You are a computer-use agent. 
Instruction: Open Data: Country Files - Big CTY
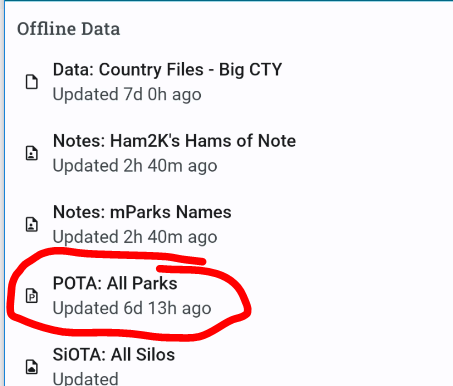(228, 82)
